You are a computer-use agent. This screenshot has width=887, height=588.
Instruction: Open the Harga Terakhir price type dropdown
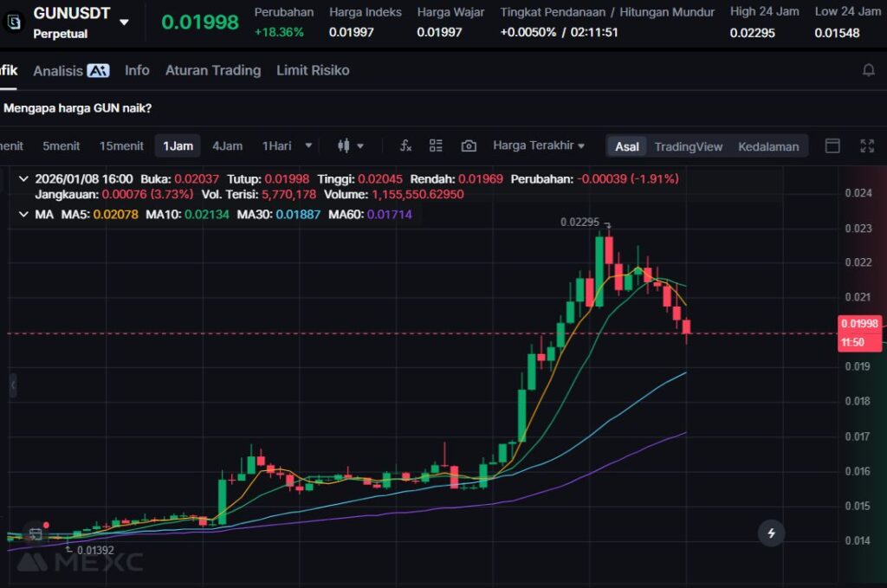tap(538, 145)
